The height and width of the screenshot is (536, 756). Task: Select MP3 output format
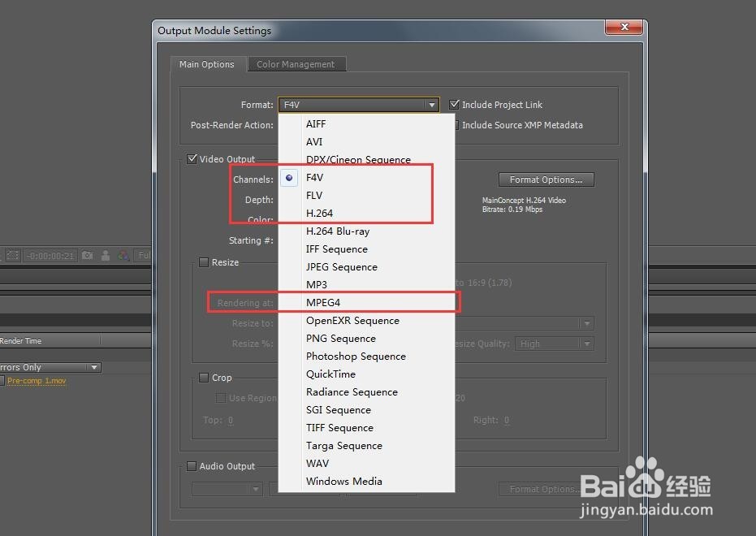click(x=366, y=284)
